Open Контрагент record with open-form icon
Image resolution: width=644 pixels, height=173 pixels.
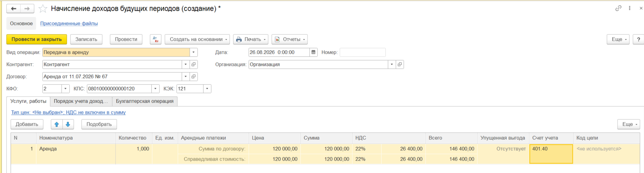click(193, 64)
